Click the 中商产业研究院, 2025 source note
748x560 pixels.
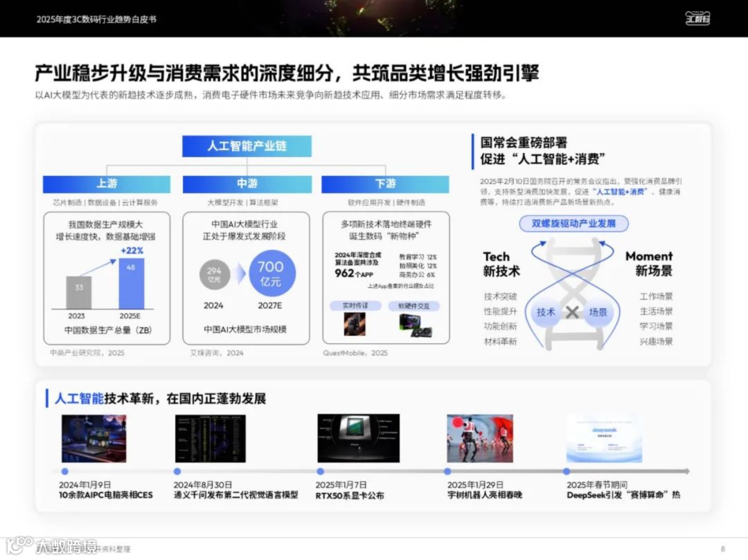coord(87,352)
